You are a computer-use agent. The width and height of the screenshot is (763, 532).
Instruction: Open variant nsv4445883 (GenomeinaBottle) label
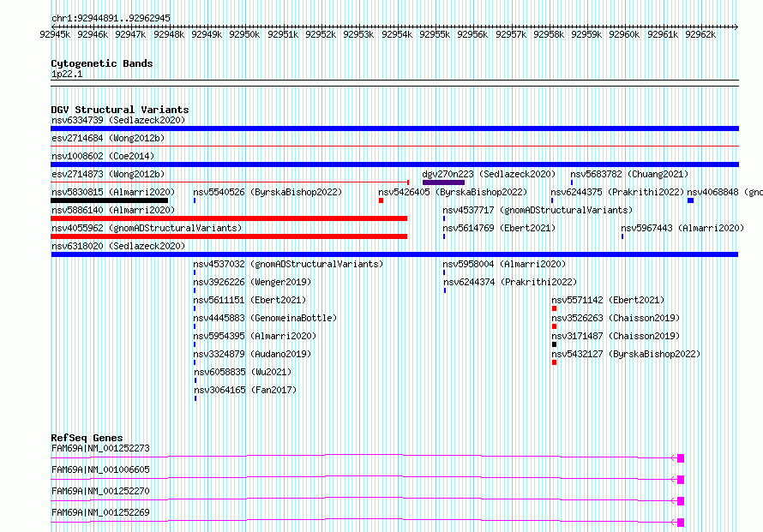click(x=265, y=318)
